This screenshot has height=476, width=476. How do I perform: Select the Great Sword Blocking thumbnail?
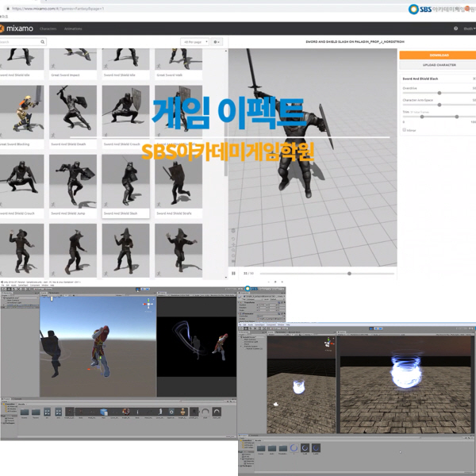coord(21,112)
